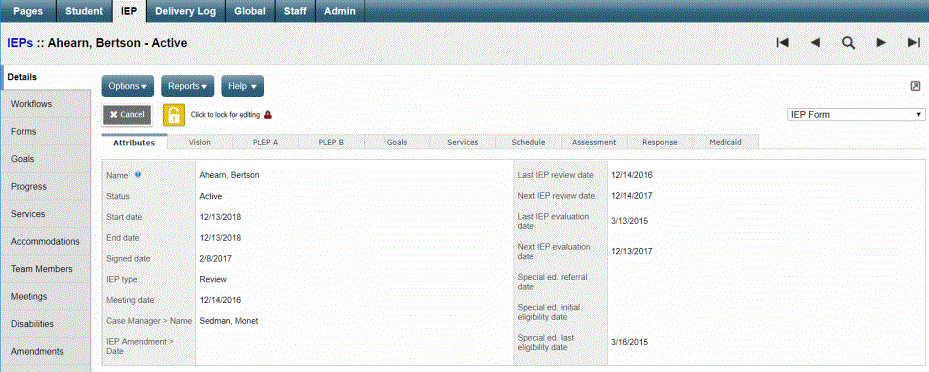
Task: Open the IEP Form template selector
Action: (x=856, y=114)
